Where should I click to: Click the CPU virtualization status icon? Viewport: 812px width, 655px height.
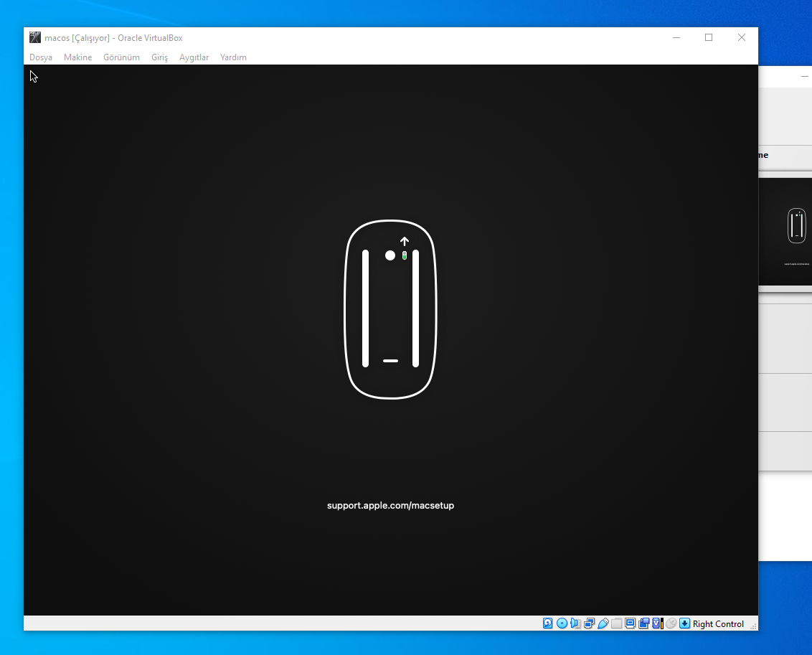[x=658, y=623]
